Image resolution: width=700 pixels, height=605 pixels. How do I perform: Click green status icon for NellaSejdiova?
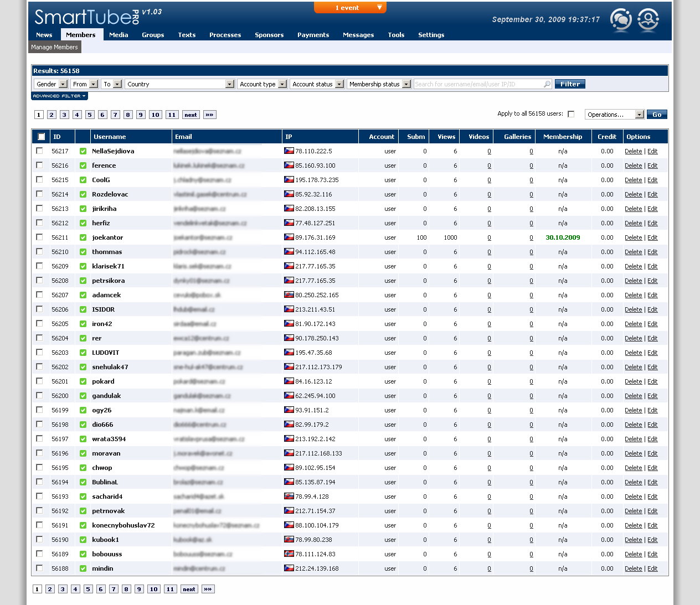coord(83,151)
